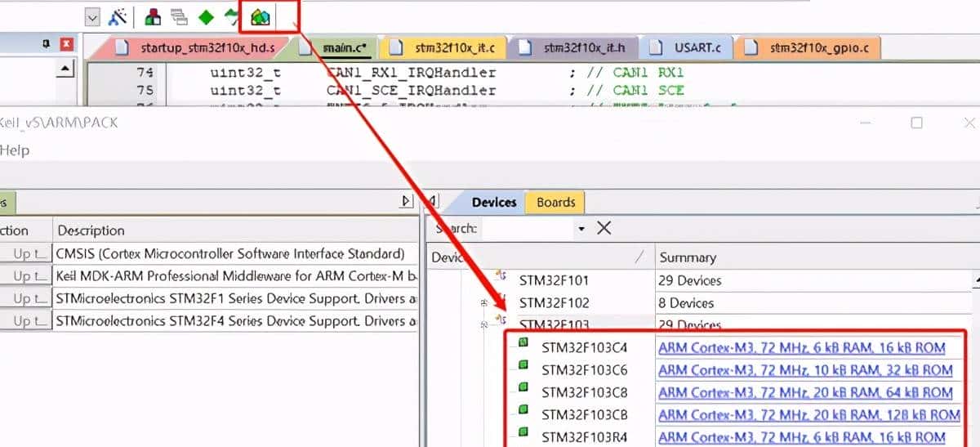Click the Options for Target magic wand icon
This screenshot has height=447, width=980.
(x=118, y=16)
